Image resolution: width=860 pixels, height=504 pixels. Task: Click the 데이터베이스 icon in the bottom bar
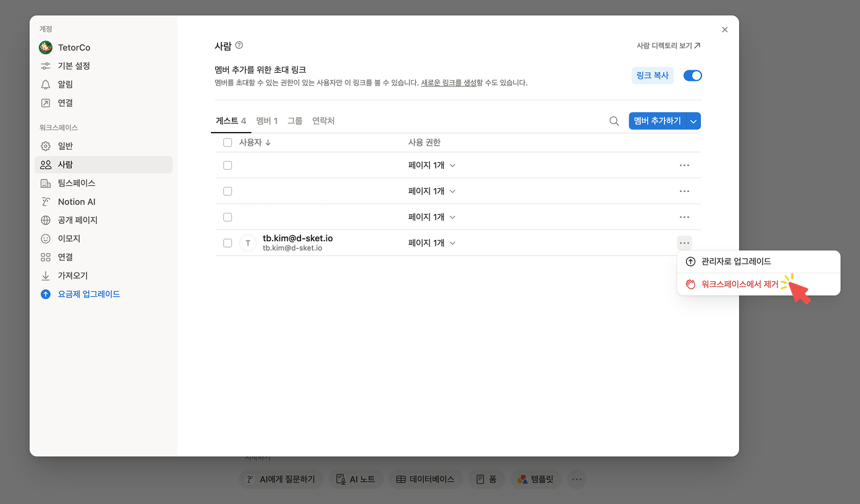pos(426,479)
